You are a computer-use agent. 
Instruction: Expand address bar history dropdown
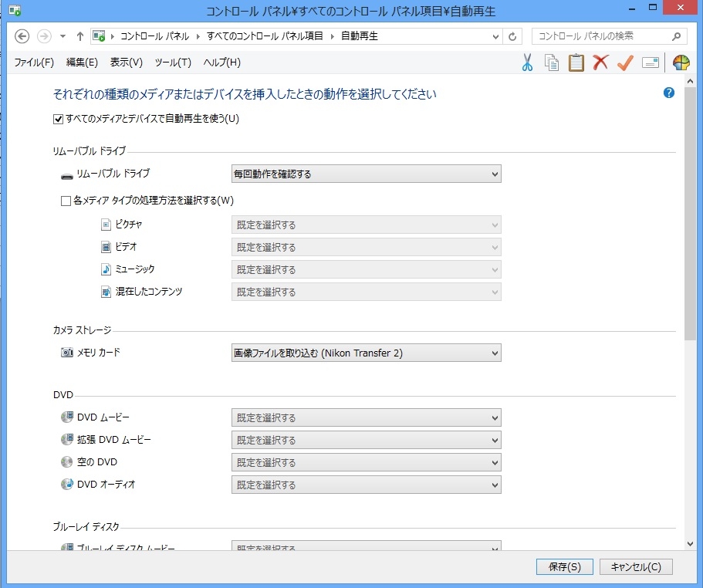tap(495, 36)
